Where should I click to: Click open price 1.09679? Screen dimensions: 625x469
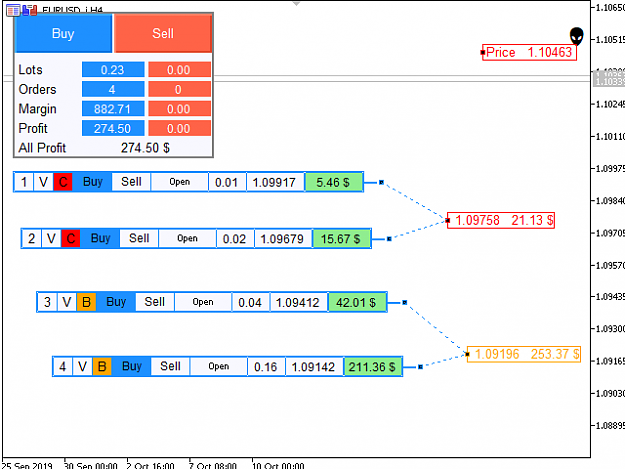(x=282, y=239)
